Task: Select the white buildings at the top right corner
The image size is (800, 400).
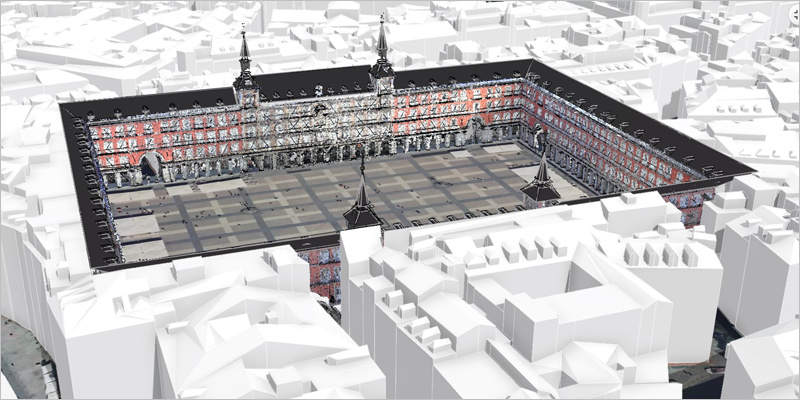Action: coord(740,40)
